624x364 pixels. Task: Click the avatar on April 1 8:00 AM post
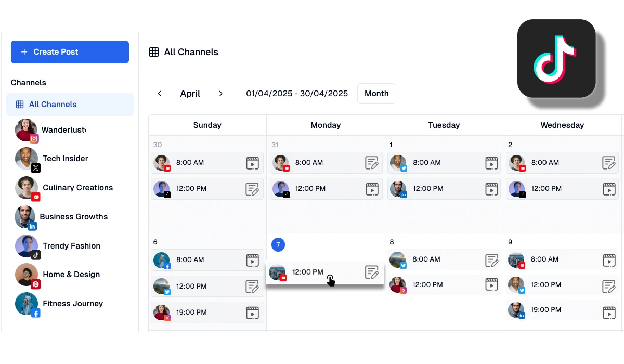pos(398,163)
